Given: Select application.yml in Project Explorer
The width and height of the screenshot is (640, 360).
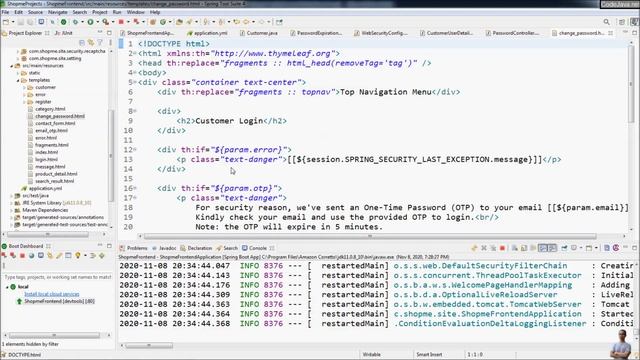Looking at the screenshot, I should [x=45, y=189].
